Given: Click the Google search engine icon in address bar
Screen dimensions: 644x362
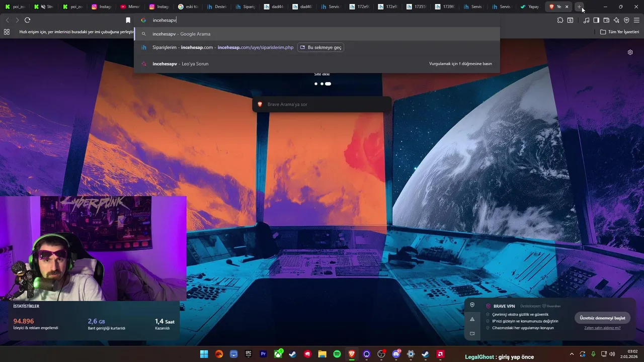Looking at the screenshot, I should pos(143,20).
